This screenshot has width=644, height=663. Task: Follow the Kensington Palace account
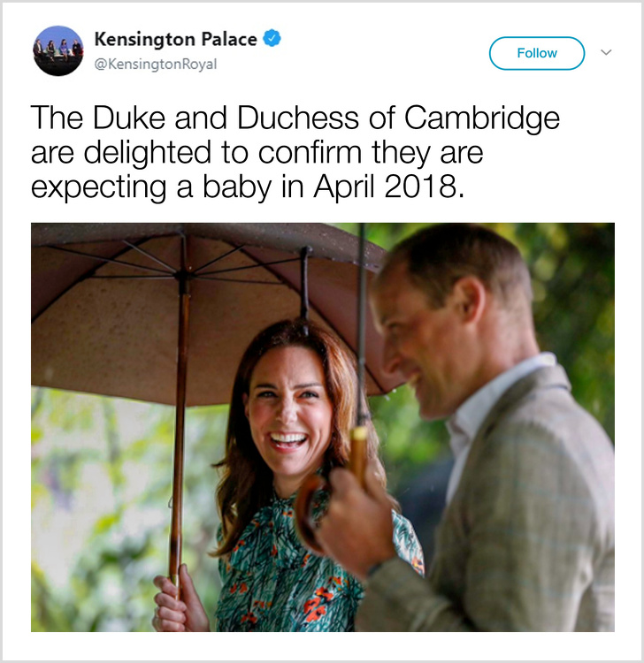pos(537,53)
